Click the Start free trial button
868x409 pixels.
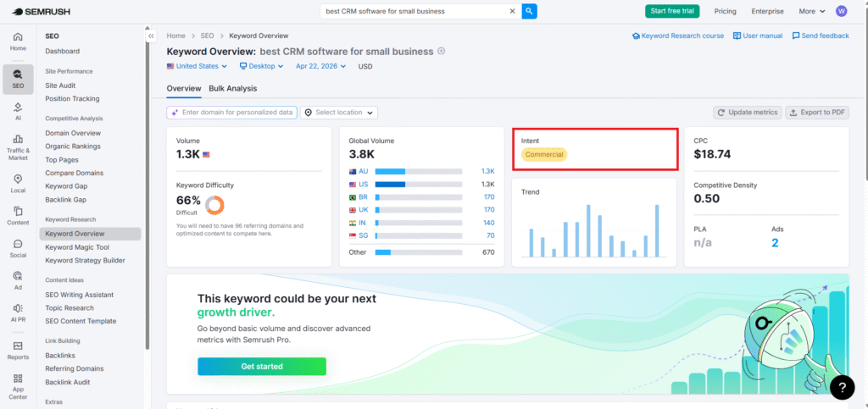pos(672,11)
